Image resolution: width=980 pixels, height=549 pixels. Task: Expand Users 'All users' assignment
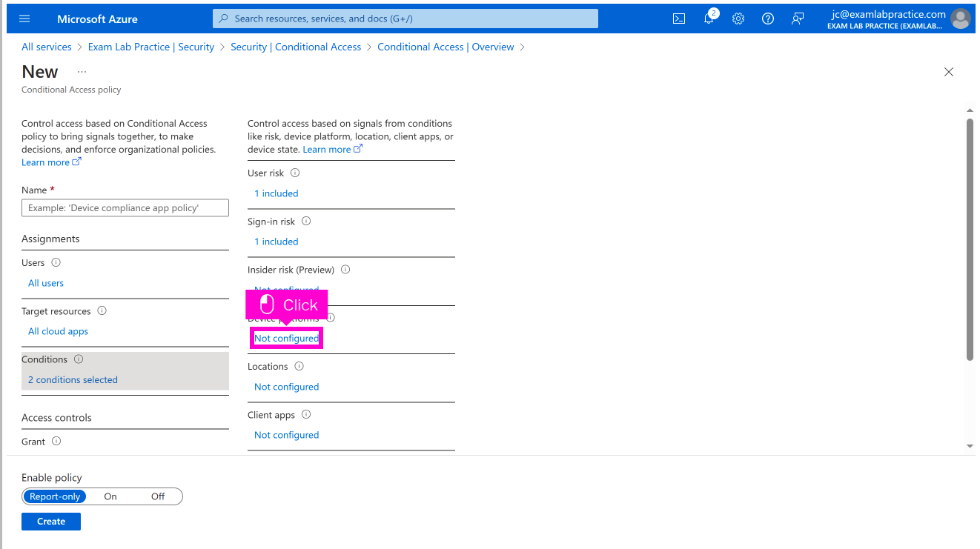tap(46, 283)
